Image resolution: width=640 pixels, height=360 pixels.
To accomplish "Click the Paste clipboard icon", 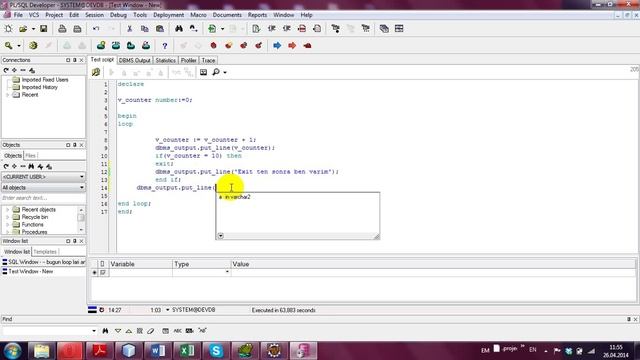I will click(160, 29).
